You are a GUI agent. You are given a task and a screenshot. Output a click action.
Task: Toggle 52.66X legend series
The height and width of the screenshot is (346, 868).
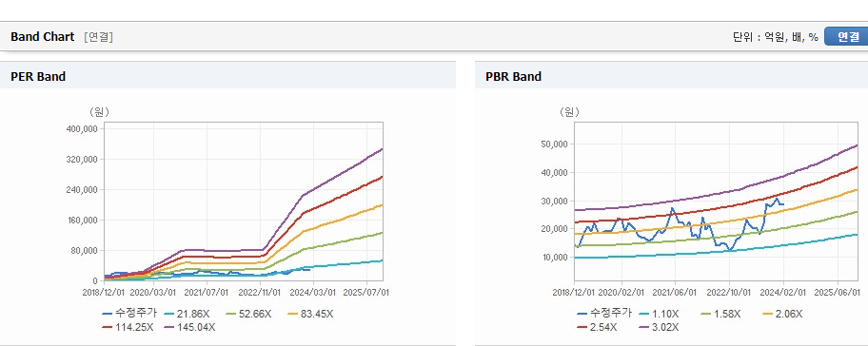point(249,314)
